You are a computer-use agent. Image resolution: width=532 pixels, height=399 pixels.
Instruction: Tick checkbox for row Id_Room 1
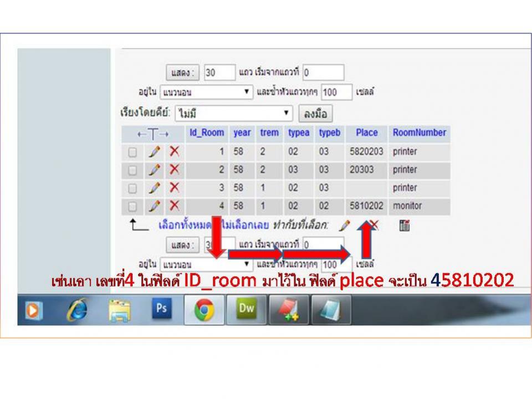pos(132,152)
